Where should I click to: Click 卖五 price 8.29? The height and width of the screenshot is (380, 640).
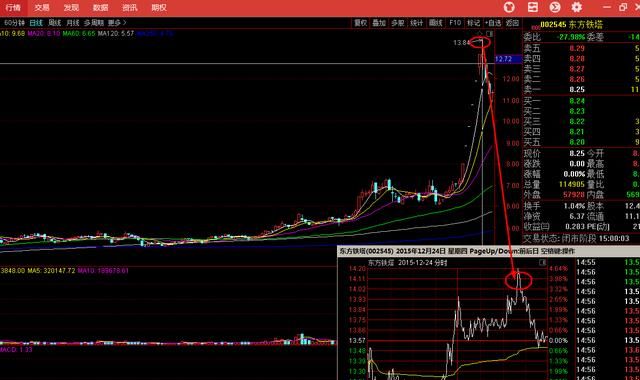[x=577, y=48]
